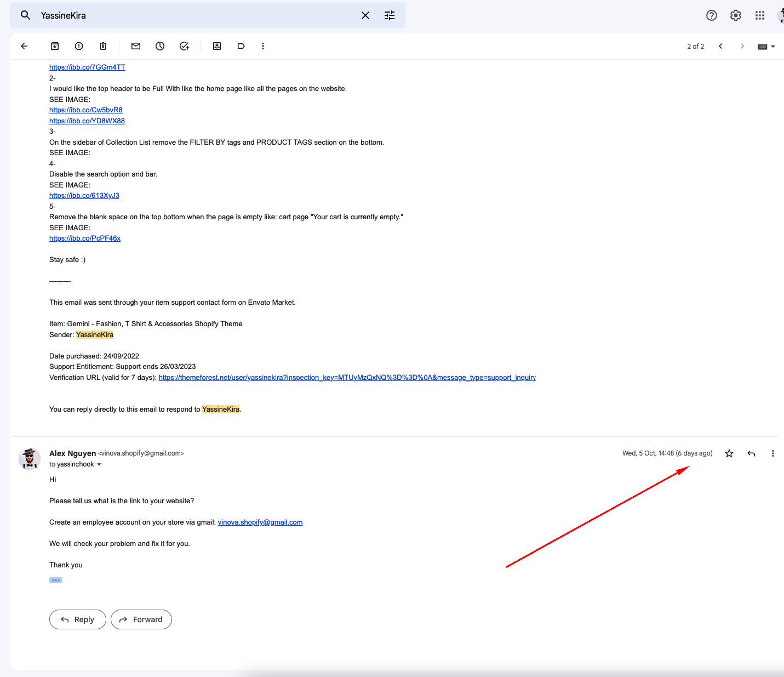784x677 pixels.
Task: Delete this conversation with trash icon
Action: (x=103, y=46)
